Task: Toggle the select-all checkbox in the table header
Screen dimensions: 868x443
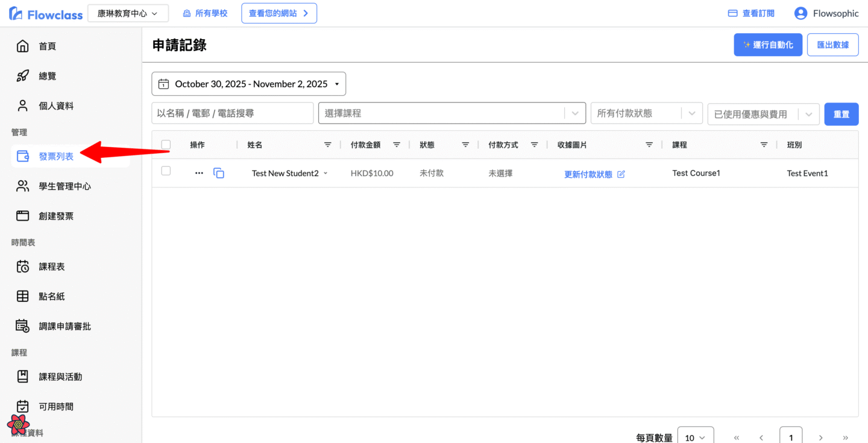Action: pos(166,145)
